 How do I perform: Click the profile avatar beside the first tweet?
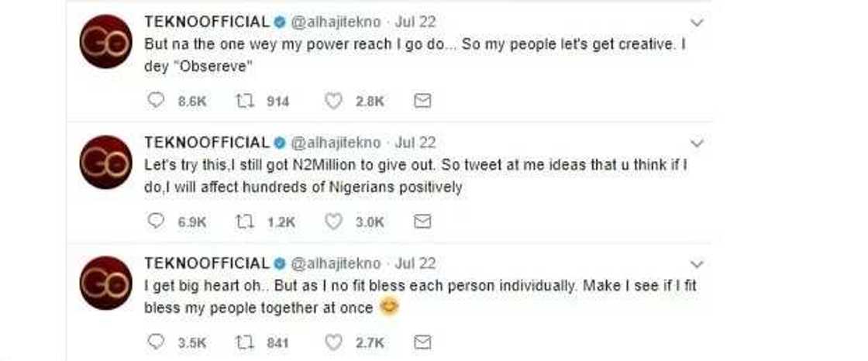106,42
